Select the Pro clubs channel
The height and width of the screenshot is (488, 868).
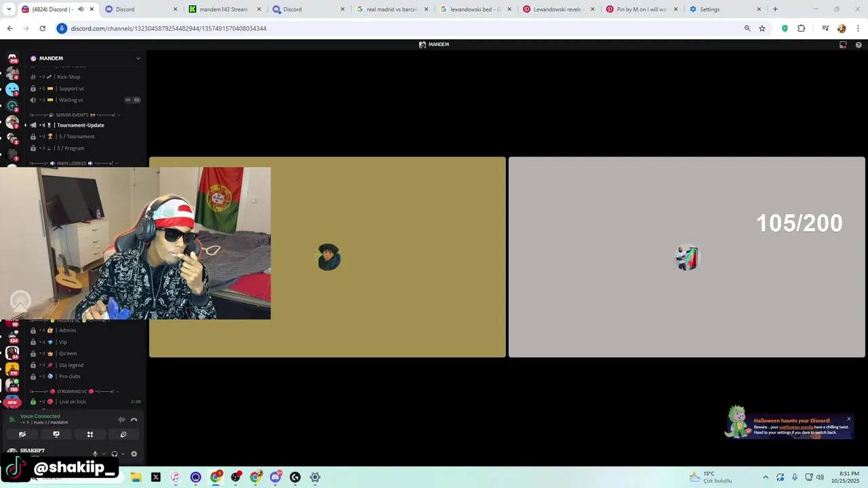(x=85, y=376)
